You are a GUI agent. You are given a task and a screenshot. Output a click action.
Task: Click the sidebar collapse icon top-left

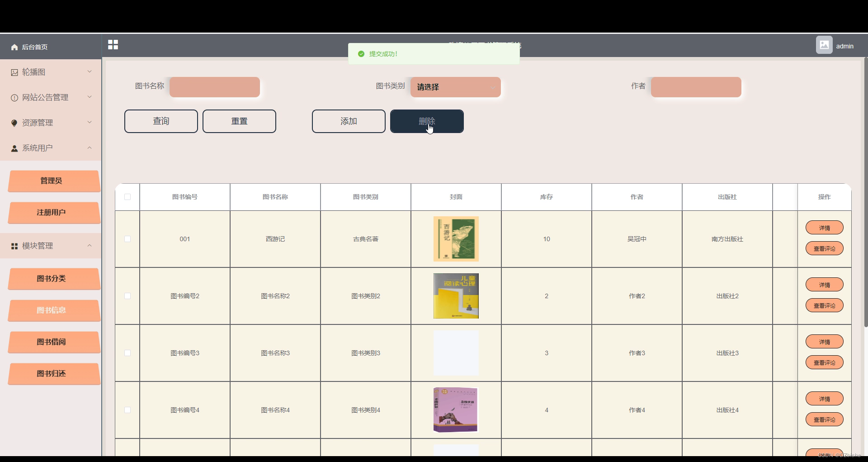pos(113,44)
